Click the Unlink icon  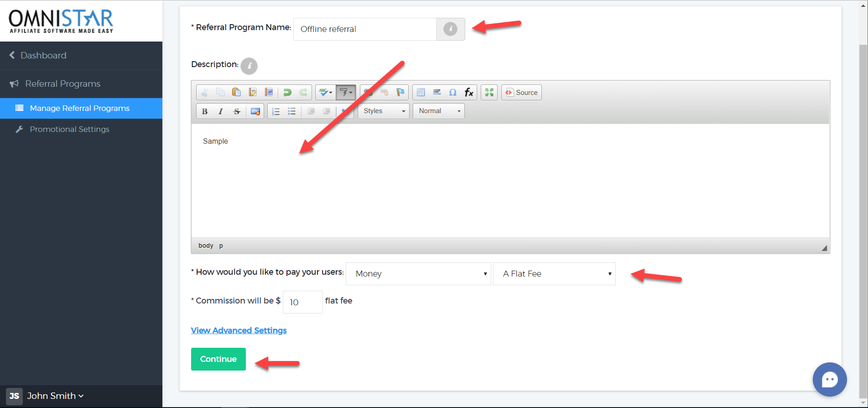(385, 93)
